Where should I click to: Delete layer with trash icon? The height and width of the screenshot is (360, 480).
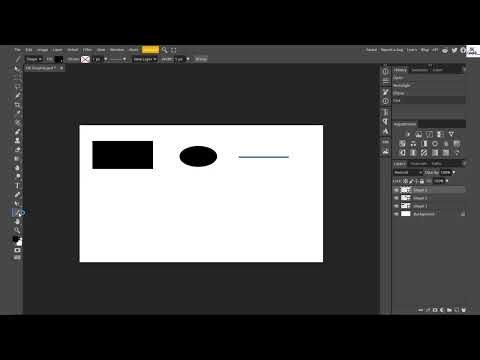tap(463, 310)
